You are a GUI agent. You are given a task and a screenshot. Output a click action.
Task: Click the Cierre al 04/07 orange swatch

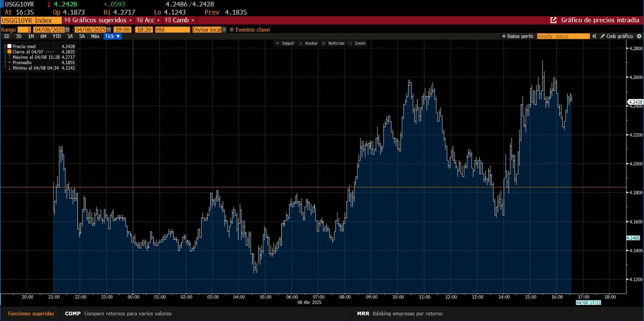point(9,52)
